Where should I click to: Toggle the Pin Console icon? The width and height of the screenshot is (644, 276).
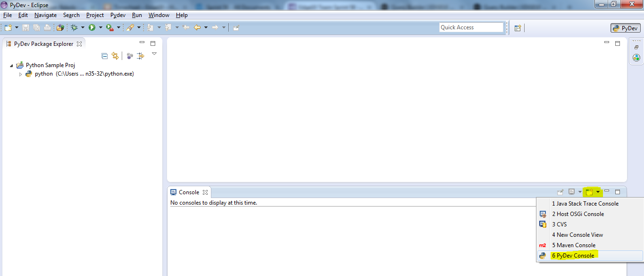pos(560,191)
